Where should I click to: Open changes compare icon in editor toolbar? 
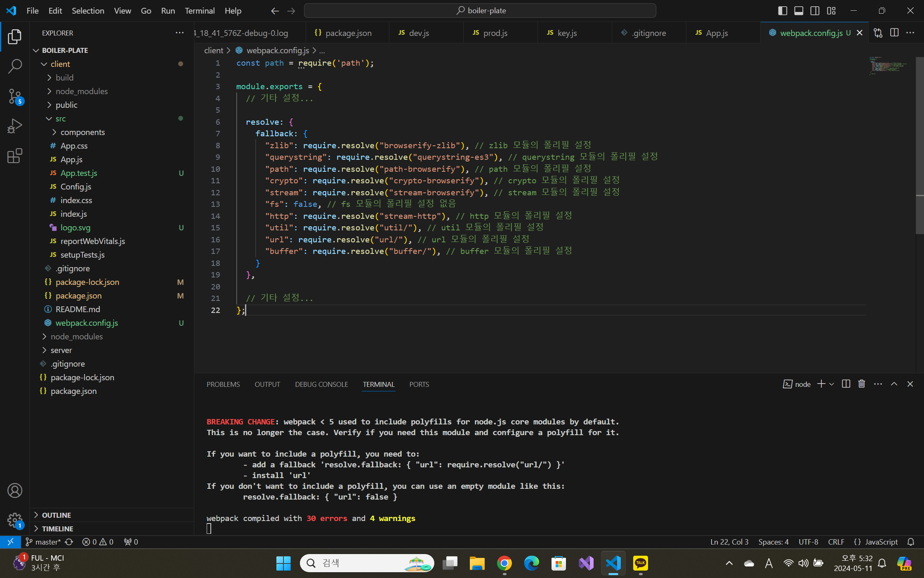[878, 33]
